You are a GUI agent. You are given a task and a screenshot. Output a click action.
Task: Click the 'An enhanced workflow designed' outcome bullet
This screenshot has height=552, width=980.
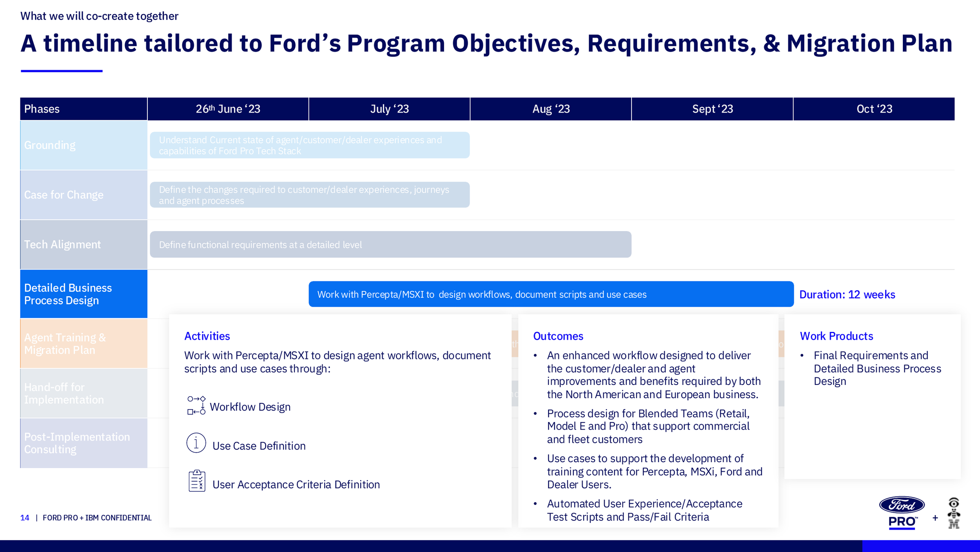(654, 375)
